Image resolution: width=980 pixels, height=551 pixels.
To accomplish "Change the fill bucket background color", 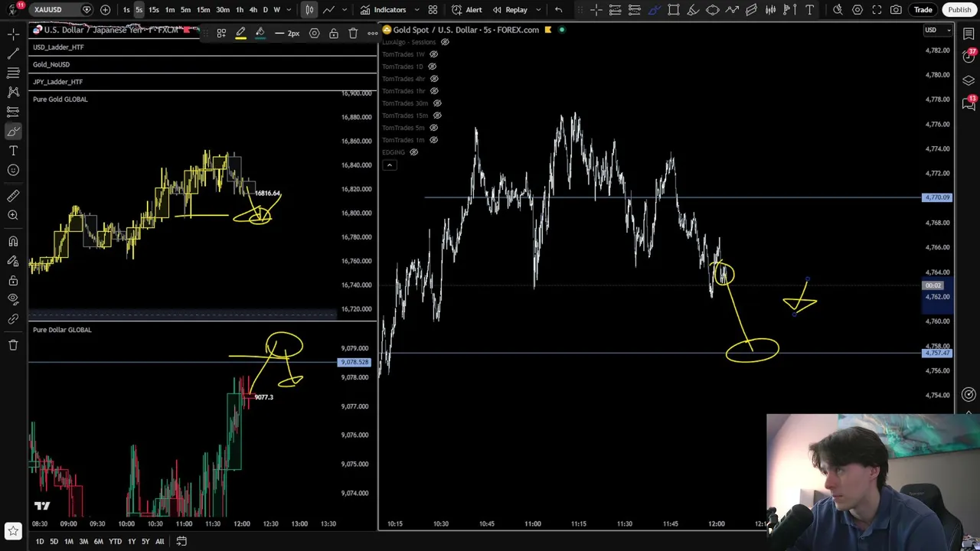I will coord(260,34).
